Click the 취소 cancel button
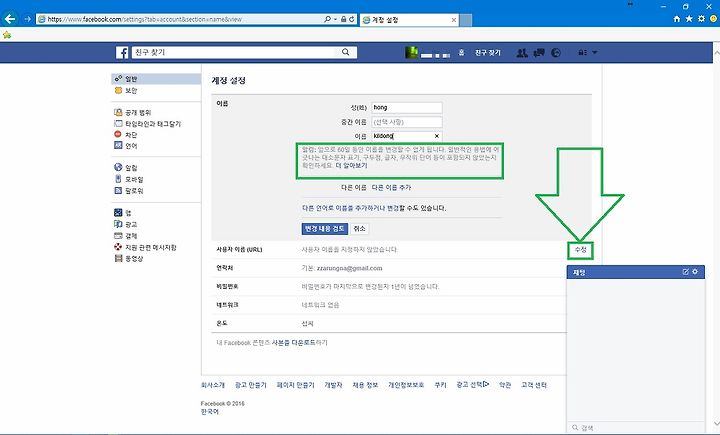 pos(360,229)
